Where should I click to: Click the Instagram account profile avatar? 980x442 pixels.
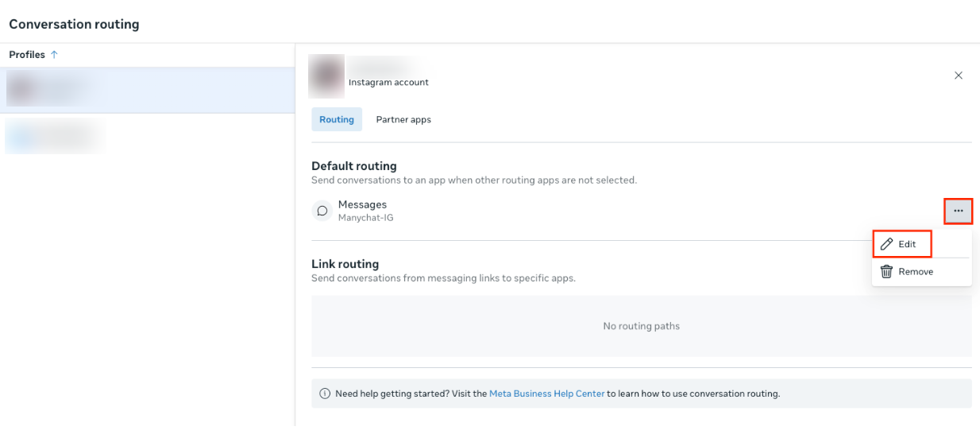(326, 76)
